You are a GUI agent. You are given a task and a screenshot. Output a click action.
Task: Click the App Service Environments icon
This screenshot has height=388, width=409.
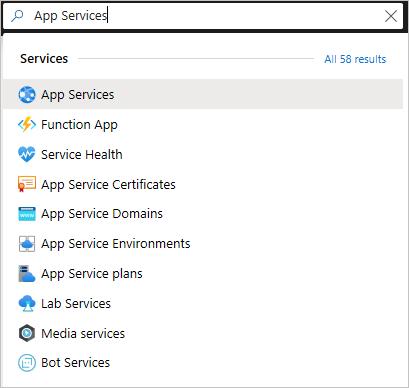click(x=27, y=244)
